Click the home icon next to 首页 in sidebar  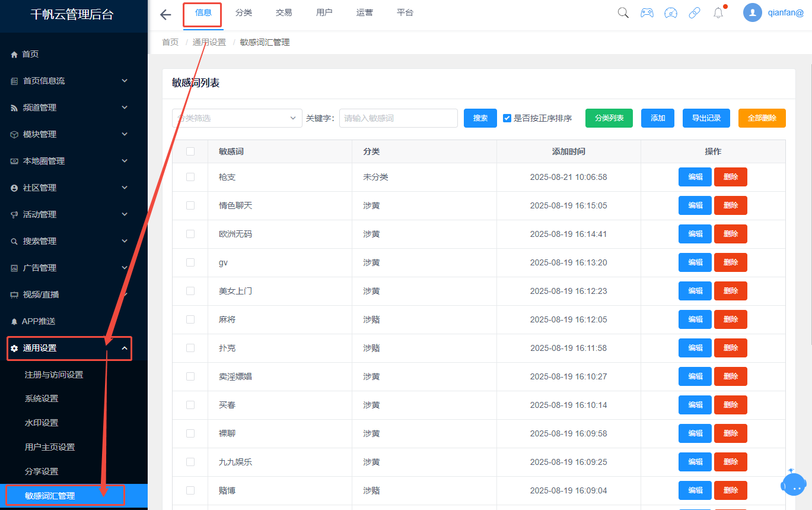tap(15, 54)
